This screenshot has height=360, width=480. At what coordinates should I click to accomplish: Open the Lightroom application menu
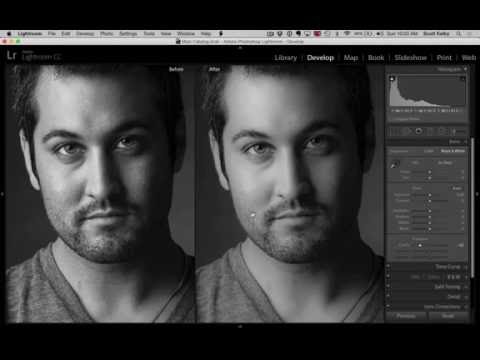coord(30,34)
